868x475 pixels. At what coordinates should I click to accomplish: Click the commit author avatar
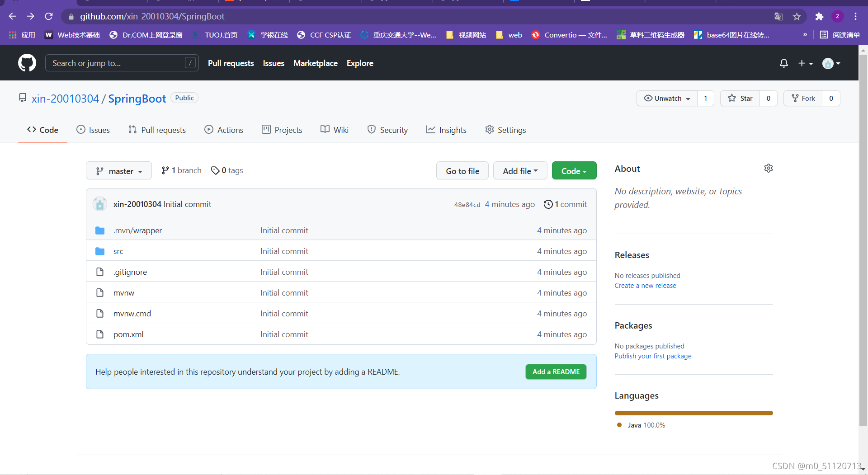coord(100,204)
